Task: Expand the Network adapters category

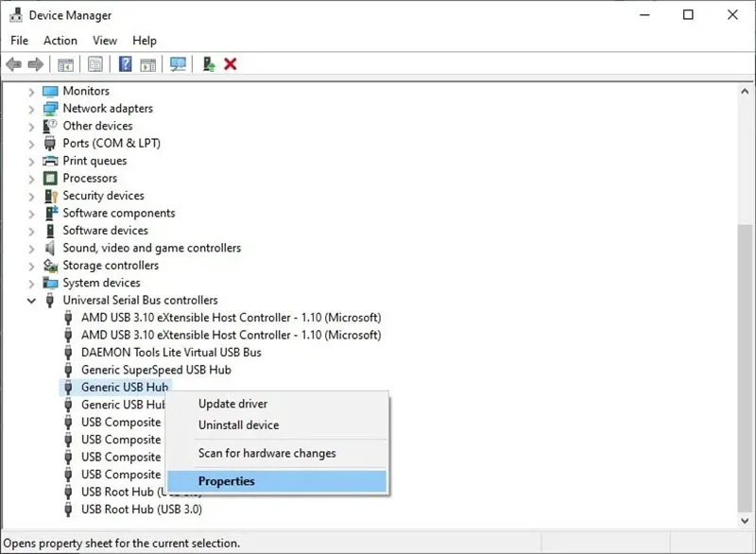Action: pos(31,109)
